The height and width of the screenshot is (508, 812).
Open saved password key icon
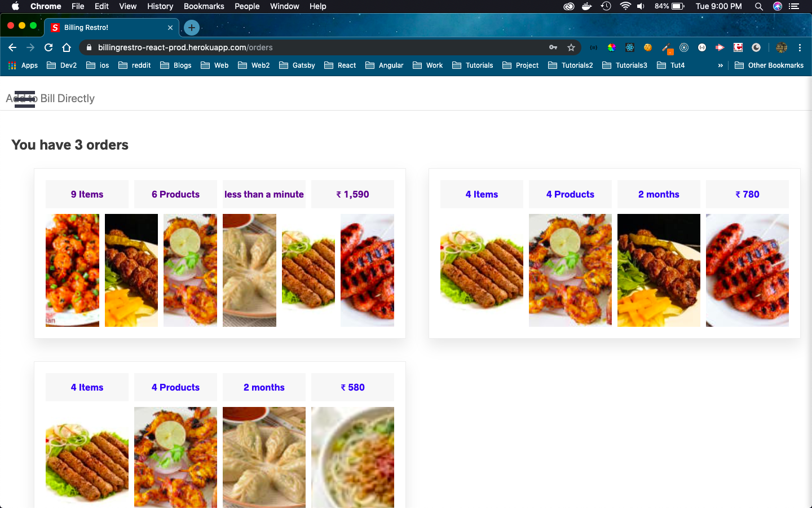pyautogui.click(x=553, y=47)
